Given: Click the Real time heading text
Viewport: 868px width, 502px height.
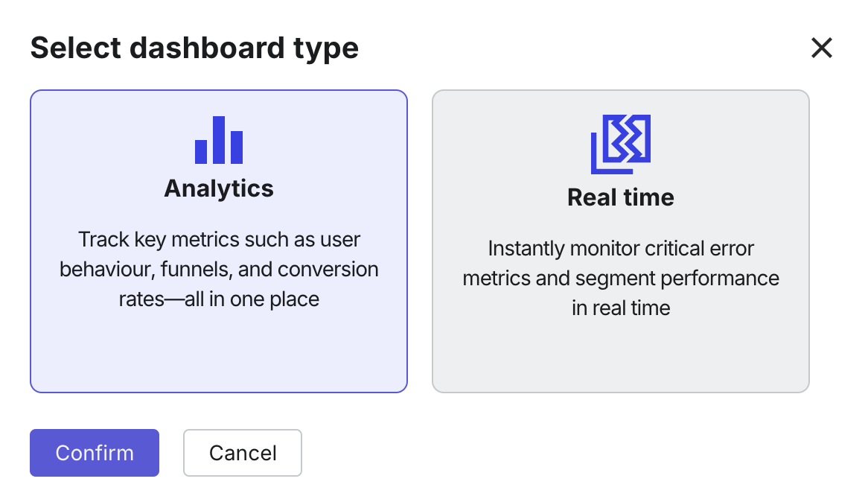Looking at the screenshot, I should point(621,197).
